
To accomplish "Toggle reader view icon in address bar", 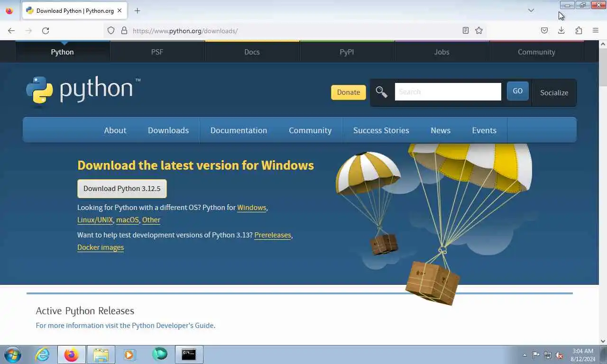I will [466, 31].
